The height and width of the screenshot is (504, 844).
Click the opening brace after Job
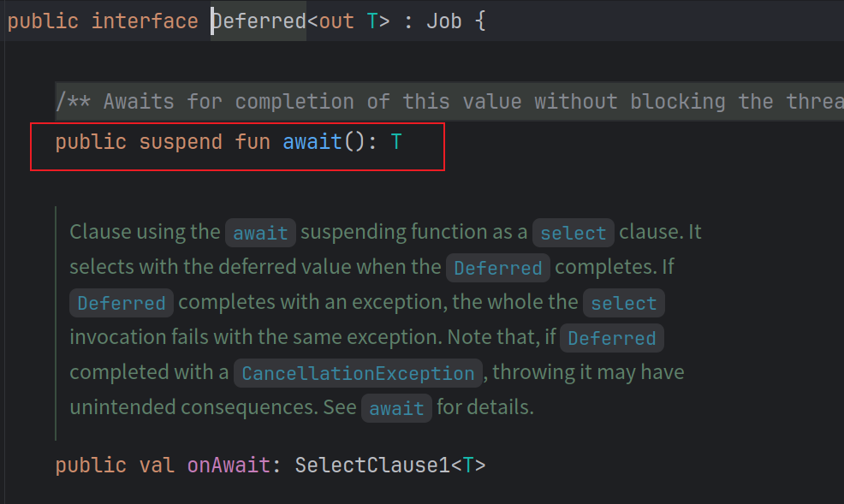(x=481, y=21)
